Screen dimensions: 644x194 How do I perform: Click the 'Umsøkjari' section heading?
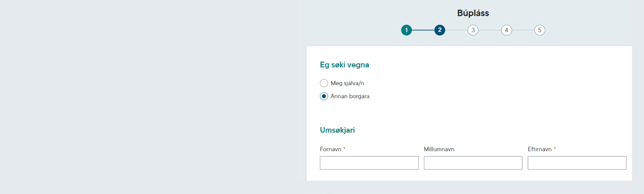pos(337,130)
